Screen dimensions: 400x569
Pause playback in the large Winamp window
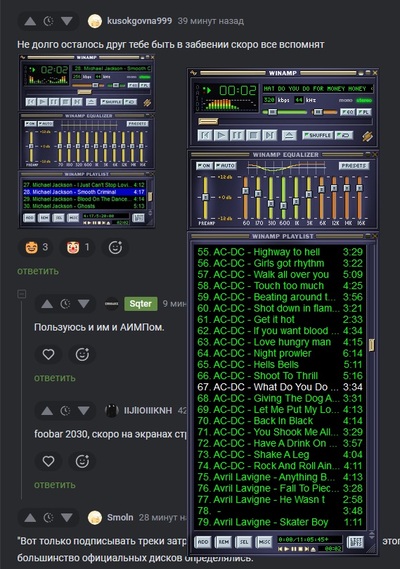coord(237,136)
